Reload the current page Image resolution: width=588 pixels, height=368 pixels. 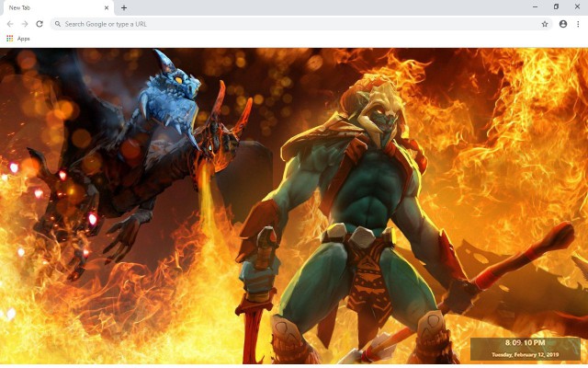[40, 24]
